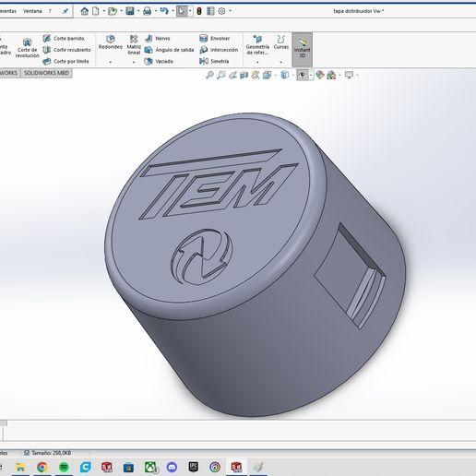Expand the dropdown under Geometría de referencia
The image size is (476, 476).
[257, 62]
